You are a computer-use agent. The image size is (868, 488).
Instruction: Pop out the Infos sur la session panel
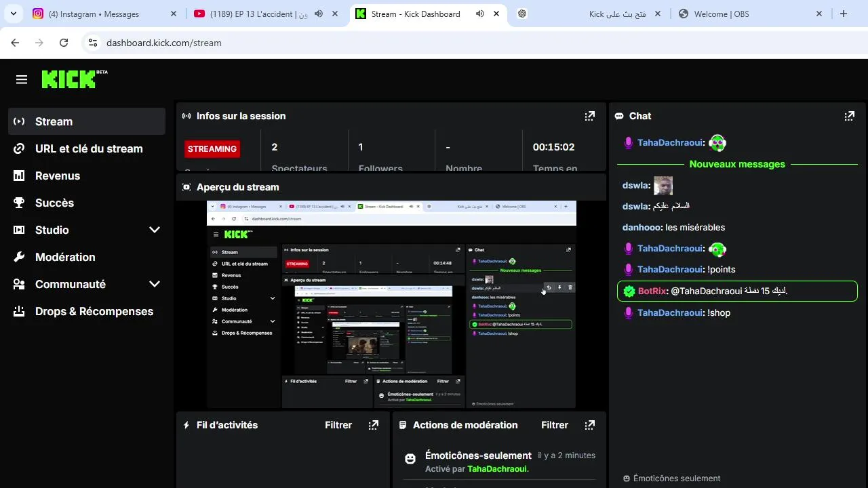click(x=590, y=116)
